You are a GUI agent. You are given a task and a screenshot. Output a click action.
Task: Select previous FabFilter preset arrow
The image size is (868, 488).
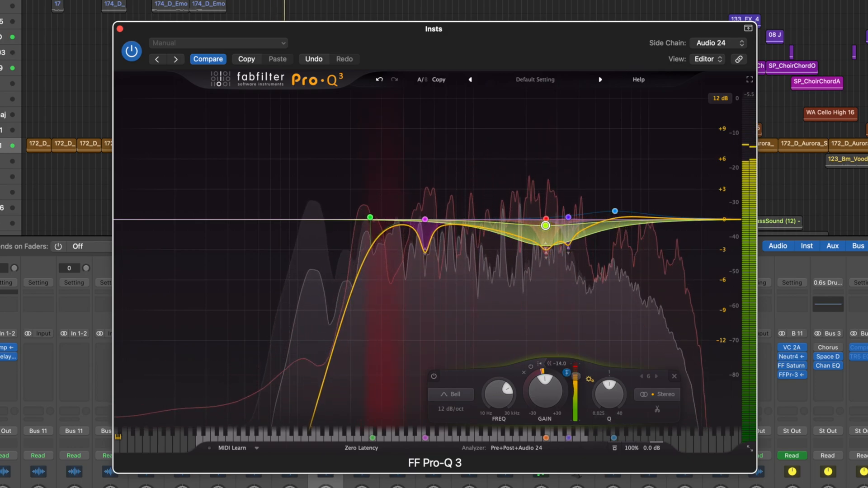pyautogui.click(x=470, y=80)
